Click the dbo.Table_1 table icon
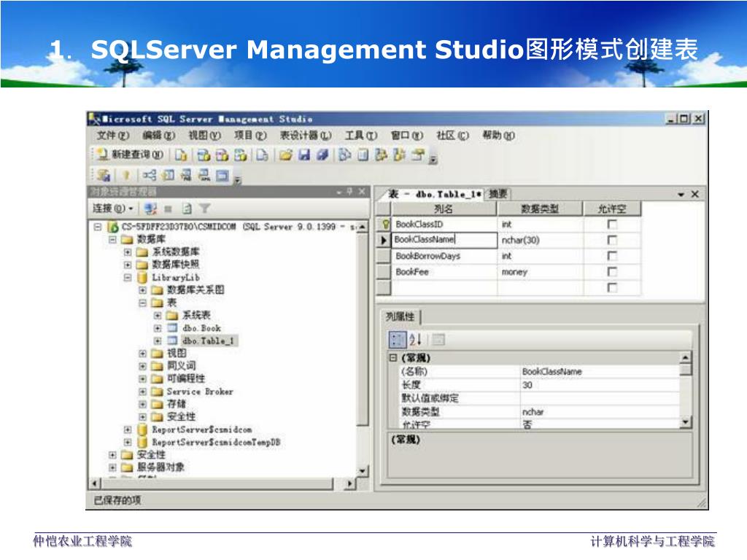This screenshot has width=747, height=560. click(x=172, y=341)
